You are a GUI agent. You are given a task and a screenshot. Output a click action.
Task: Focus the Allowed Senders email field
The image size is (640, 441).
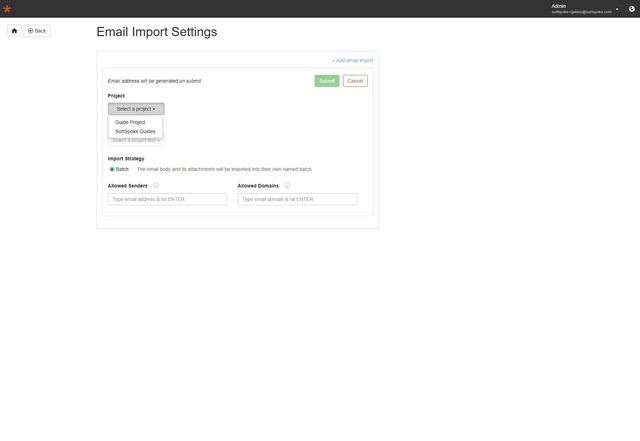(x=167, y=199)
